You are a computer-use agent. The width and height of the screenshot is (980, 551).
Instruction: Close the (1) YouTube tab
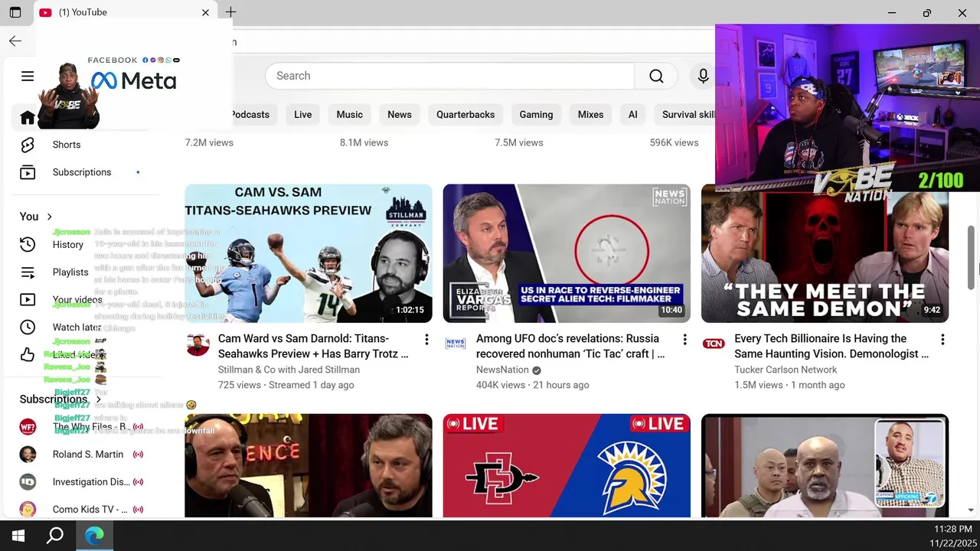tap(205, 12)
